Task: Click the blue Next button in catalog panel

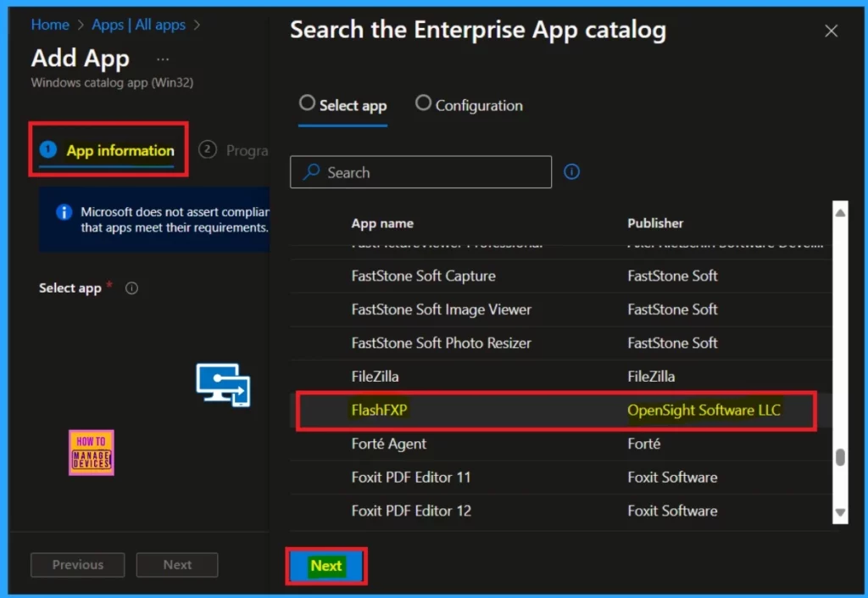Action: pyautogui.click(x=326, y=566)
